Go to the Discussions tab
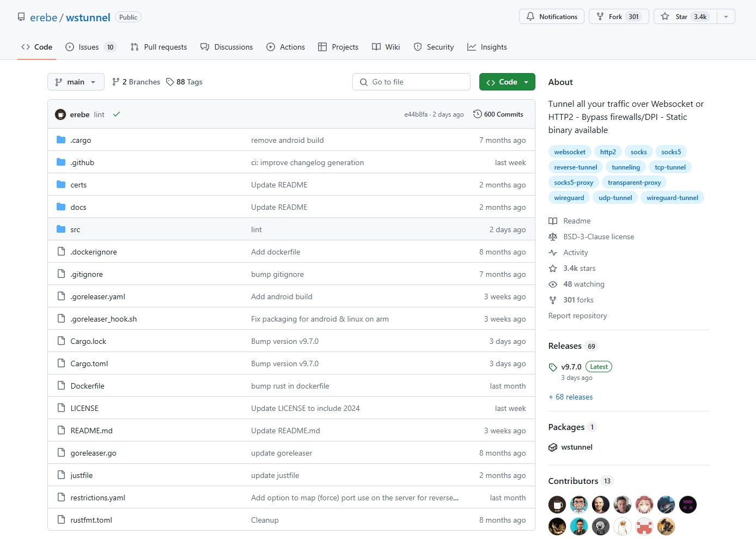This screenshot has width=756, height=539. (x=227, y=47)
